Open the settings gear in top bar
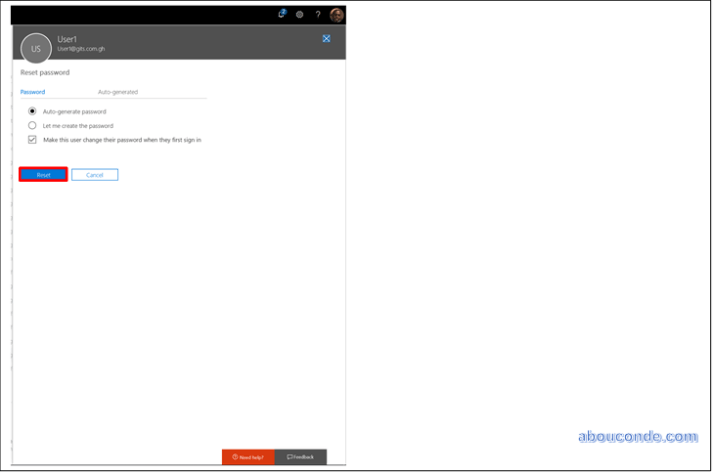714x472 pixels. point(299,15)
